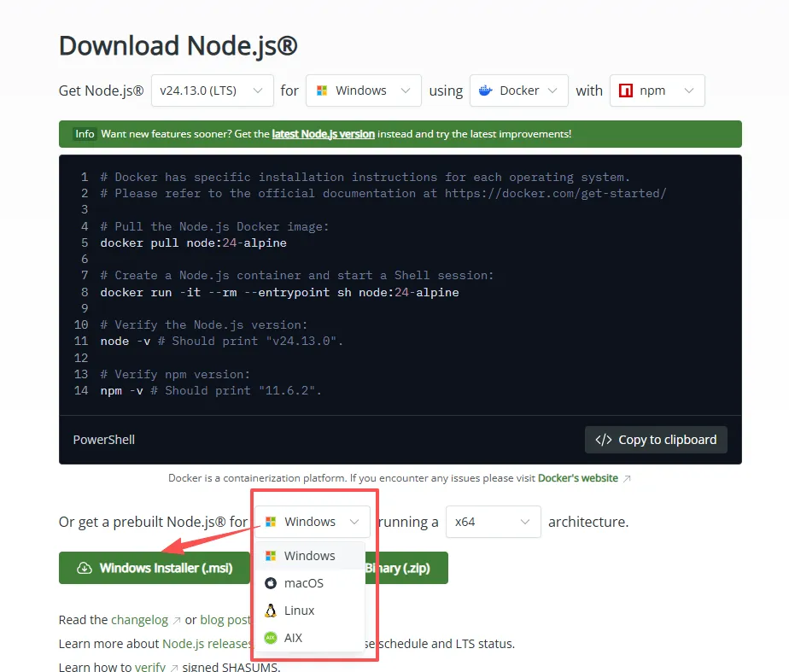The image size is (789, 672).
Task: Click the Windows logo icon in top dropdown
Action: [322, 91]
